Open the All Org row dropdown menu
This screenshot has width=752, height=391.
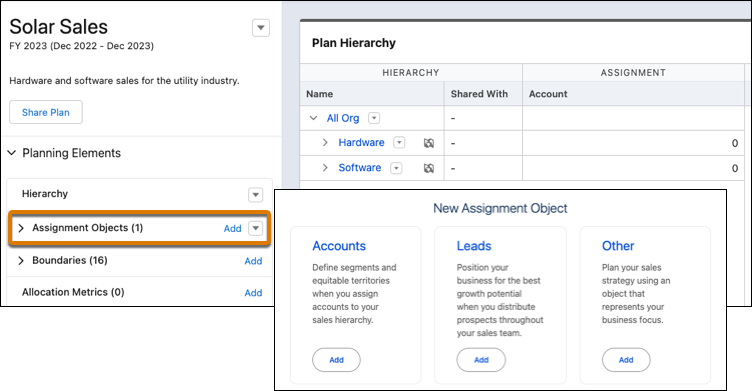[374, 118]
